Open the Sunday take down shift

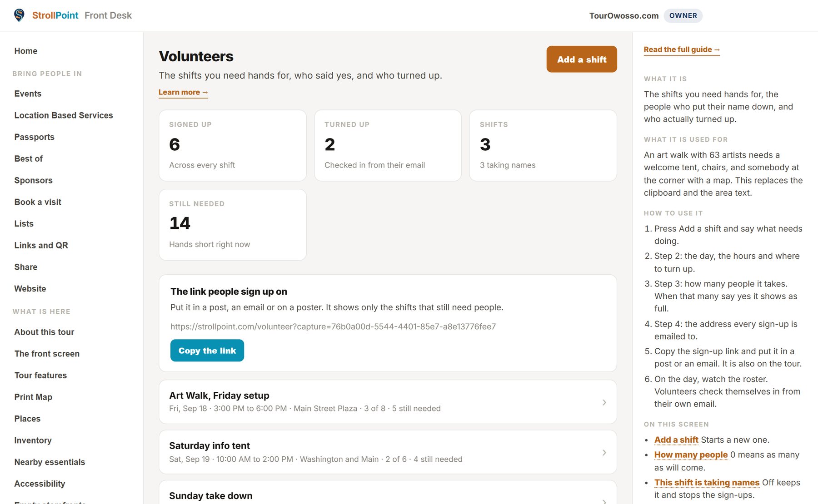[x=388, y=493]
